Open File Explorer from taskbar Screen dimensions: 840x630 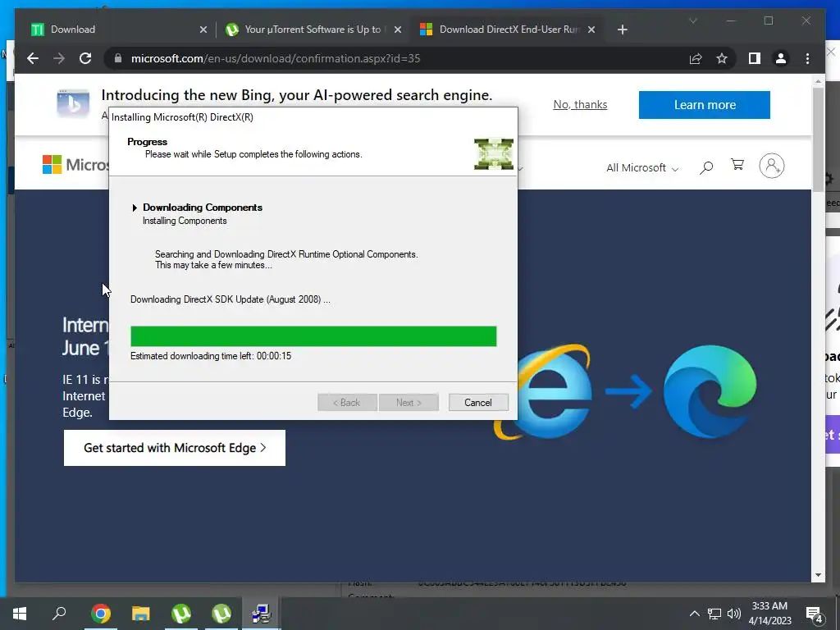coord(141,614)
